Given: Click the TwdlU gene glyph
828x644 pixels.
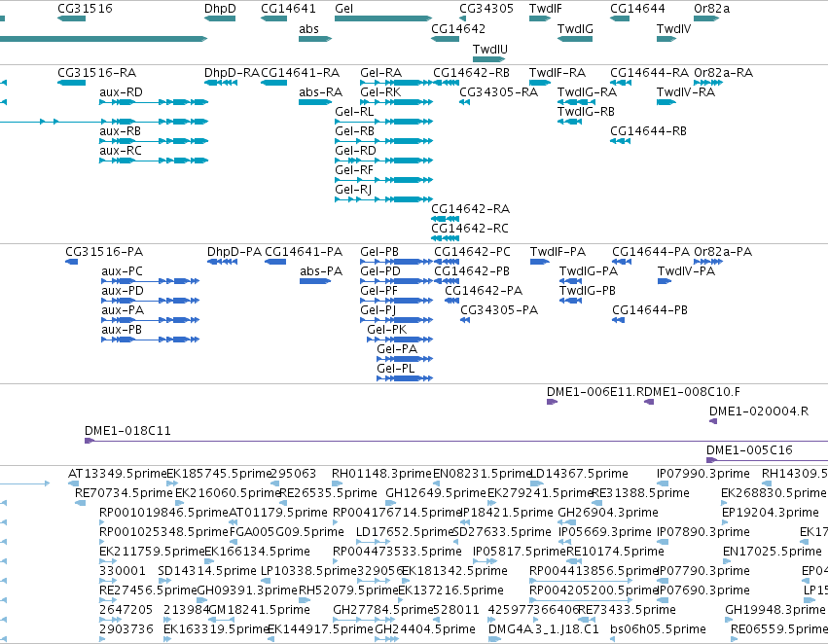Looking at the screenshot, I should [489, 59].
